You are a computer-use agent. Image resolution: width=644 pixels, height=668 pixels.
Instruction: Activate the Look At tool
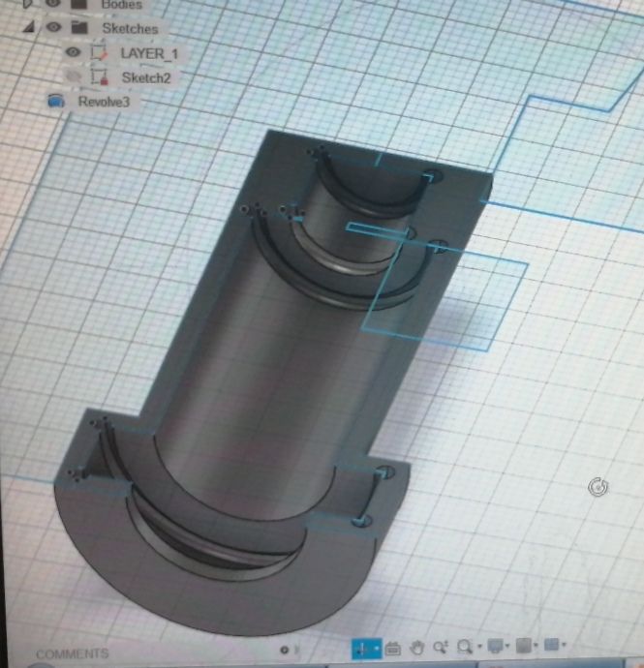(x=392, y=649)
